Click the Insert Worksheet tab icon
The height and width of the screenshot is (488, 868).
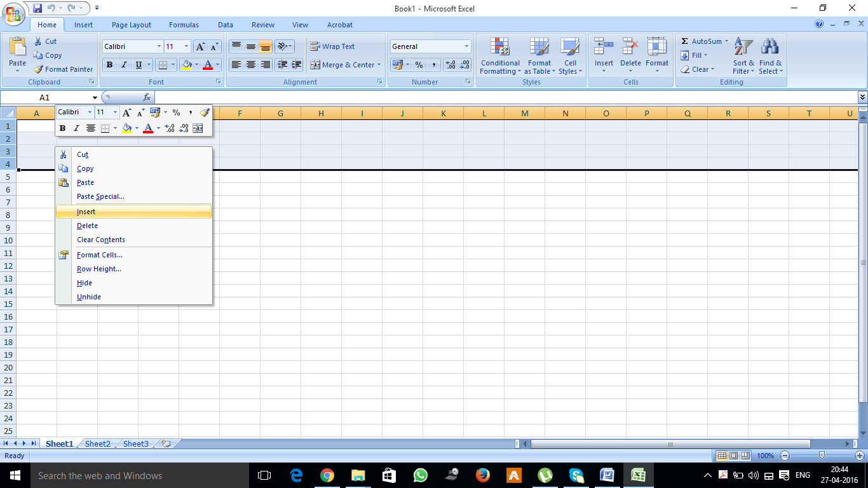[166, 444]
